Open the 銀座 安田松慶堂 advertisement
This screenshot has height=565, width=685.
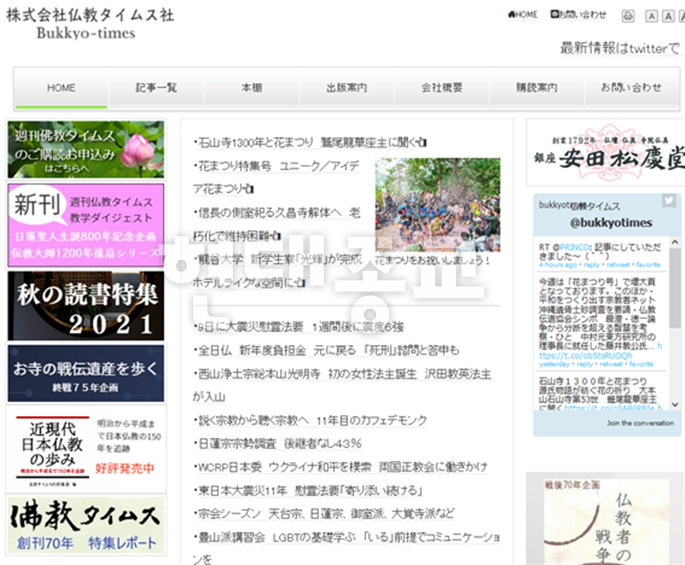coord(607,152)
